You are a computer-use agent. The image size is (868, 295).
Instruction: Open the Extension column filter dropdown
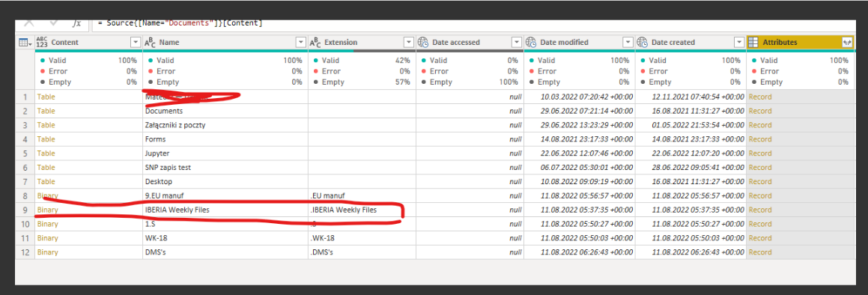[408, 42]
